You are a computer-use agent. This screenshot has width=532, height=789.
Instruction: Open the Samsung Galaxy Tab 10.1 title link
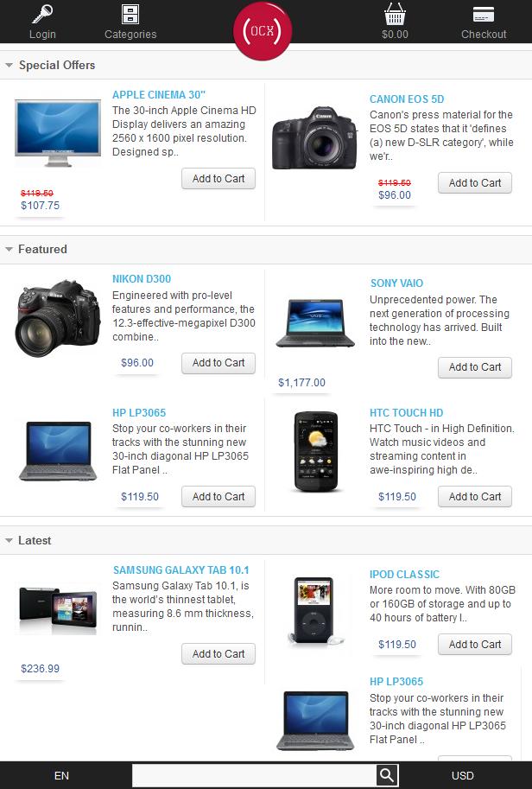[x=181, y=570]
